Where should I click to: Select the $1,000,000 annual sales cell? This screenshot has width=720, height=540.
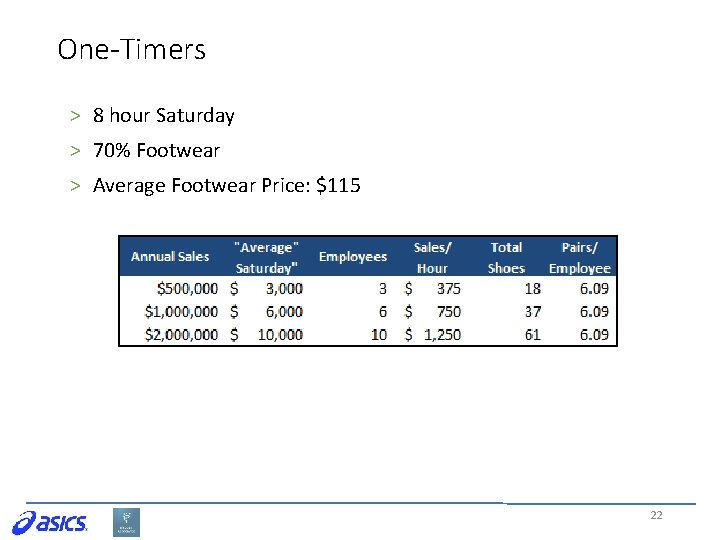[x=181, y=311]
